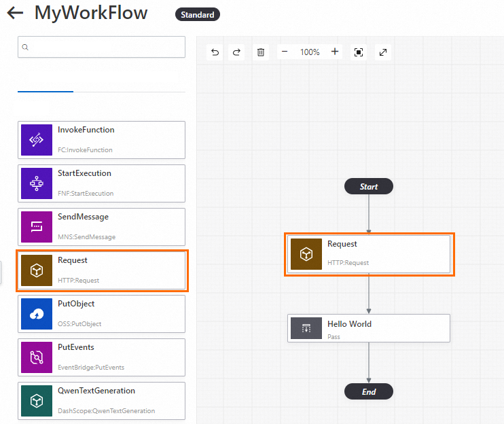Select the QwenTextGeneration icon
This screenshot has width=504, height=424.
pyautogui.click(x=37, y=401)
